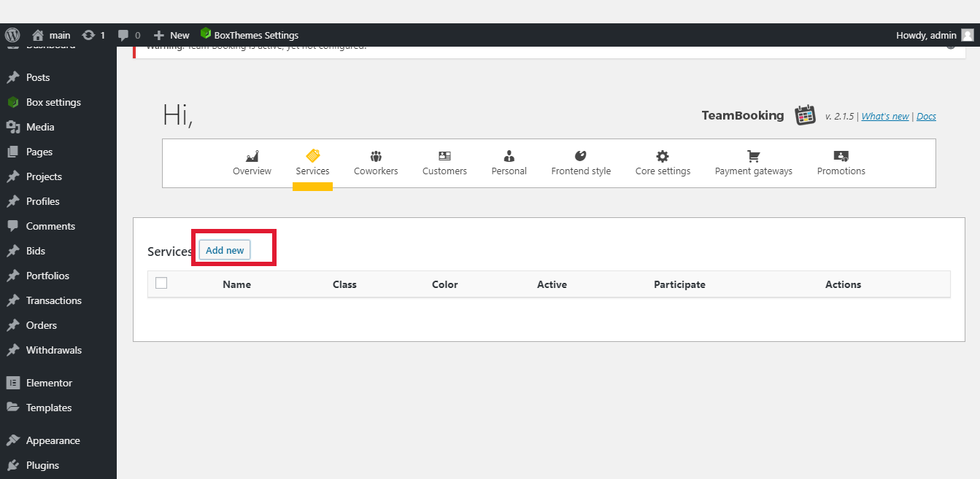Click the Name column header
Screen dimensions: 980x479
point(236,284)
